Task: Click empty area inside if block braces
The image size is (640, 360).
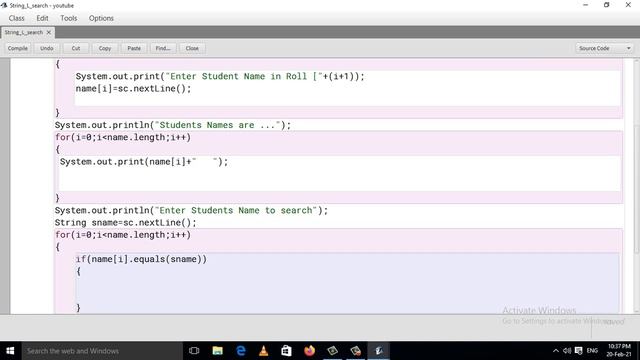Action: click(x=347, y=289)
